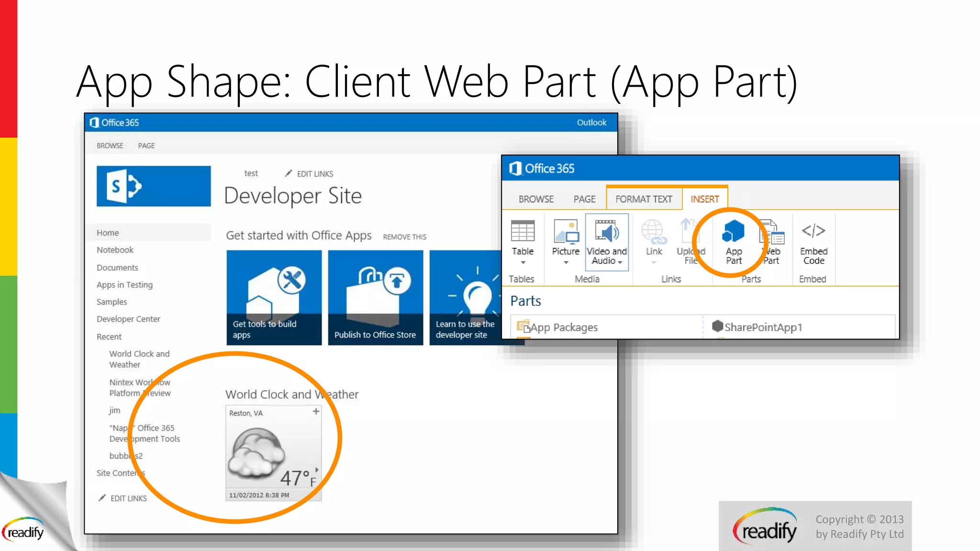Open the jim recent item
Screen dimensions: 980x551
click(x=114, y=410)
